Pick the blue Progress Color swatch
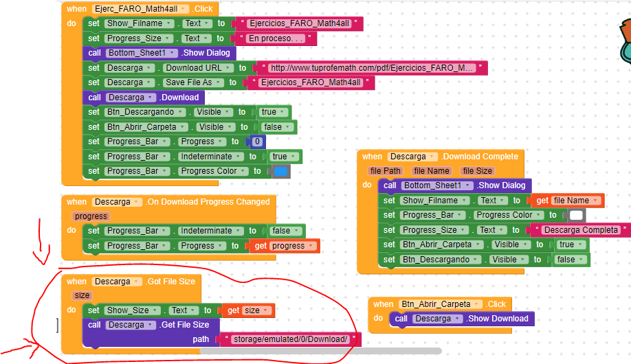Screen dimensions: 631x364 [x=280, y=171]
